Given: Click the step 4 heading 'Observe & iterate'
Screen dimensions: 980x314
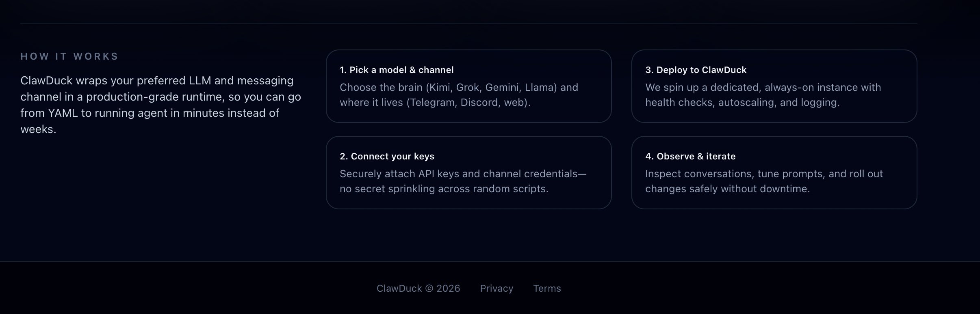Looking at the screenshot, I should tap(689, 156).
